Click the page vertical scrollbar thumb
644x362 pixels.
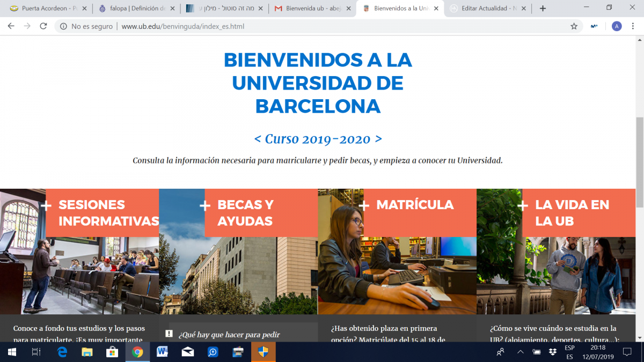640,162
